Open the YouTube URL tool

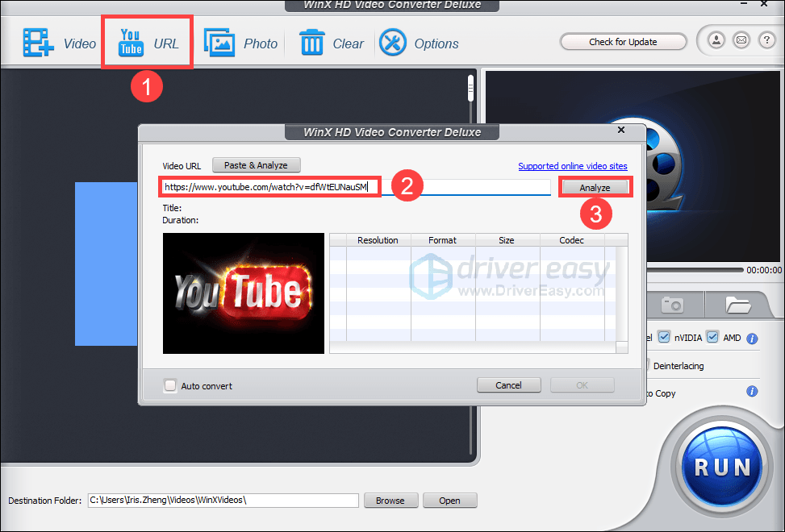point(132,43)
